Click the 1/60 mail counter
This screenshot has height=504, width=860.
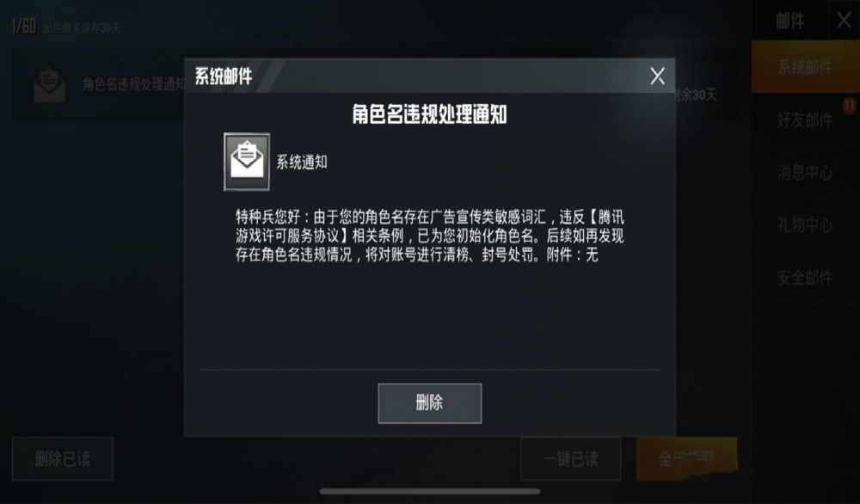click(23, 26)
